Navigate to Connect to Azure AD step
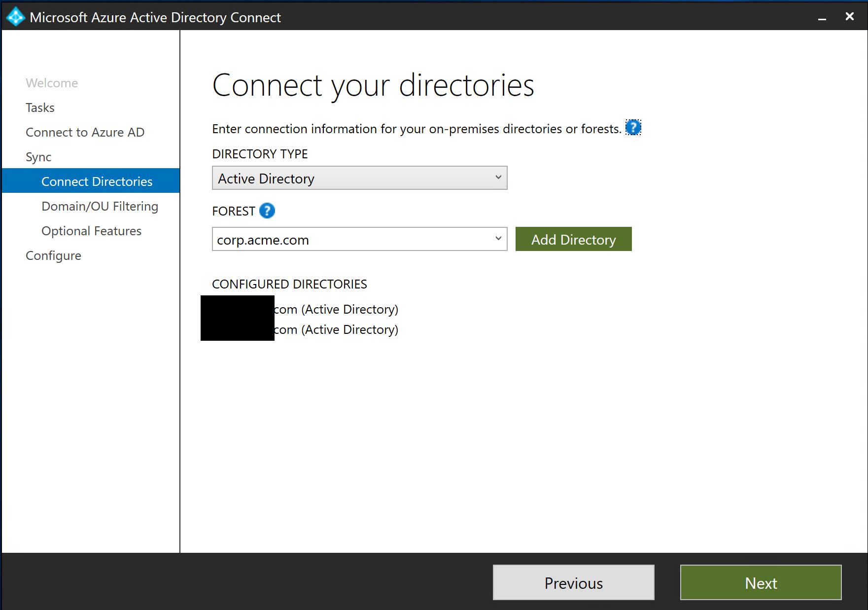The height and width of the screenshot is (610, 868). point(85,132)
